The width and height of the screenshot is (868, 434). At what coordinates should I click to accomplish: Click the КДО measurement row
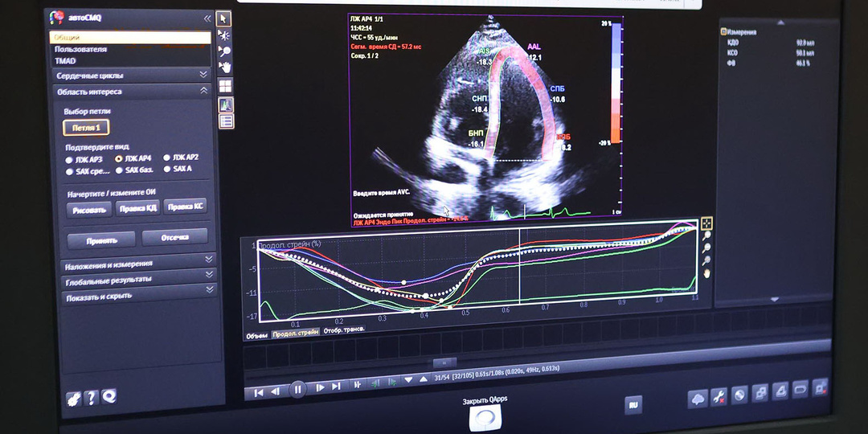tap(771, 42)
